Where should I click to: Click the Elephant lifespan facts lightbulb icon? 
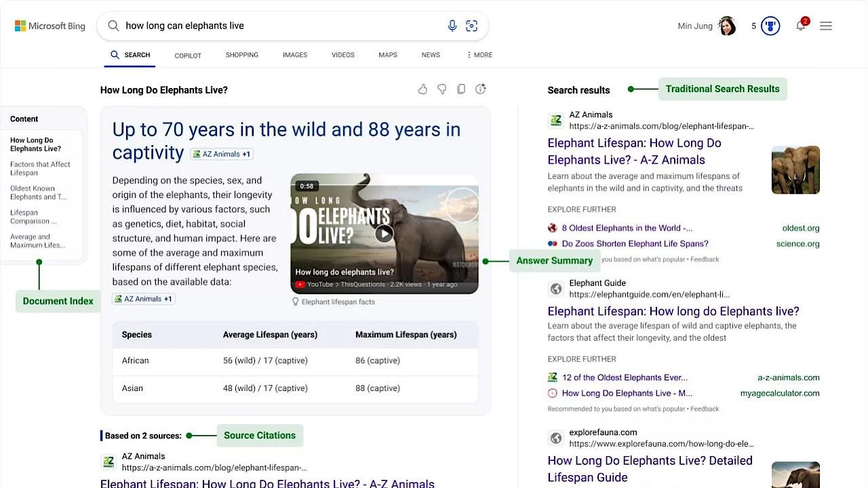pyautogui.click(x=295, y=302)
